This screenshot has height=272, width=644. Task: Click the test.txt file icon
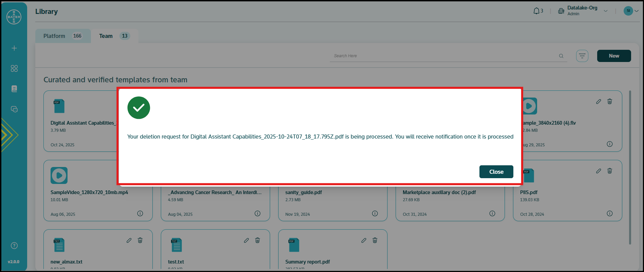176,245
